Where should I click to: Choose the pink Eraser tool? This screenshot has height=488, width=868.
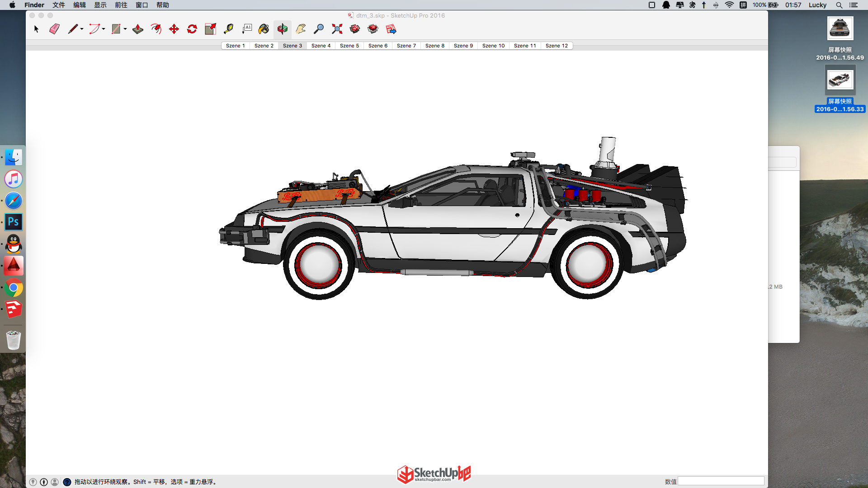[54, 29]
